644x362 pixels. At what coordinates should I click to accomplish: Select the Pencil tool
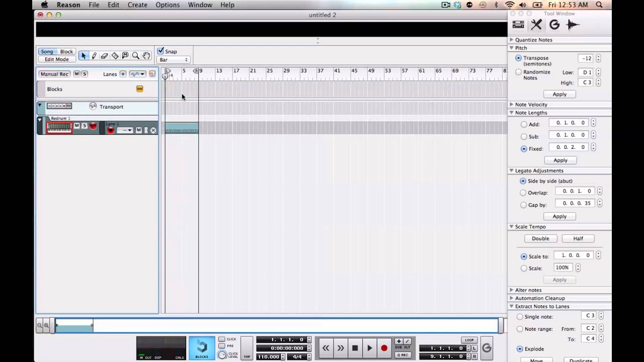94,56
